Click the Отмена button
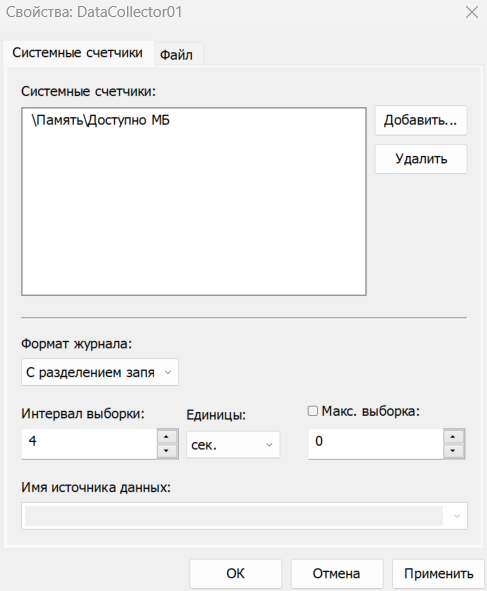 337,574
